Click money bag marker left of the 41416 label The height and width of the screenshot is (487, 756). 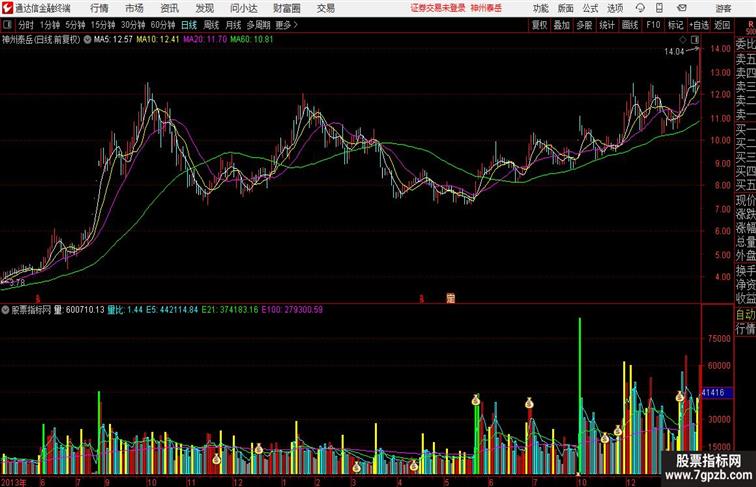tap(680, 396)
